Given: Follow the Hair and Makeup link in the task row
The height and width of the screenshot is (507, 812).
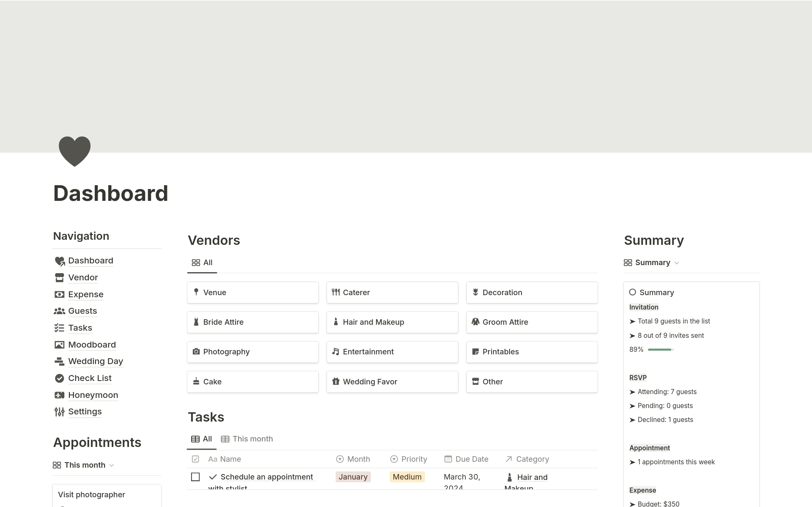Looking at the screenshot, I should pyautogui.click(x=532, y=477).
